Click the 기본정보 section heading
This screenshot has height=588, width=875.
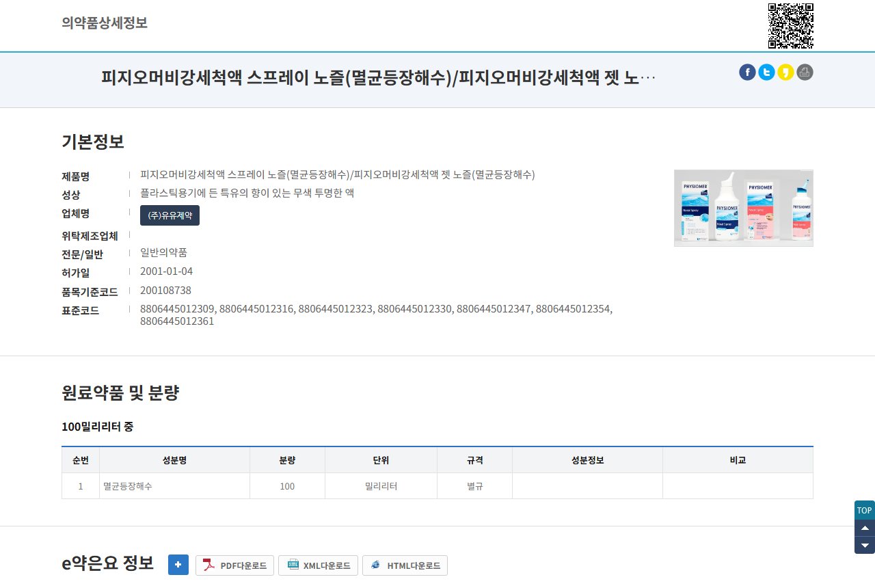pyautogui.click(x=93, y=142)
